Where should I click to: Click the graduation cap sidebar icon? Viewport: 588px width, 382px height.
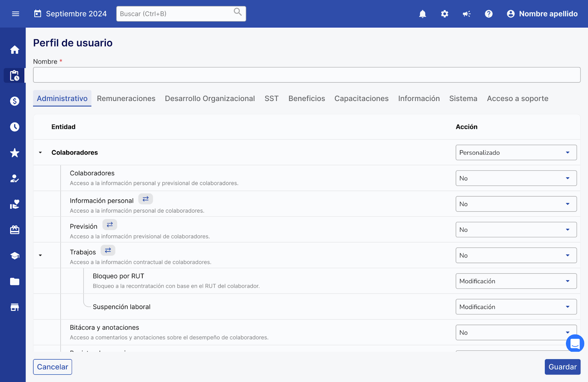coord(15,256)
